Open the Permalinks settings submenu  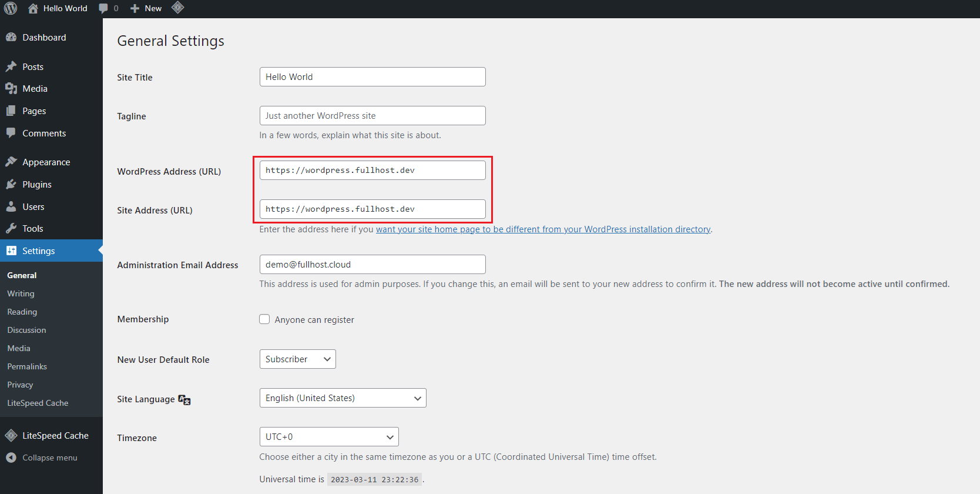click(x=27, y=366)
